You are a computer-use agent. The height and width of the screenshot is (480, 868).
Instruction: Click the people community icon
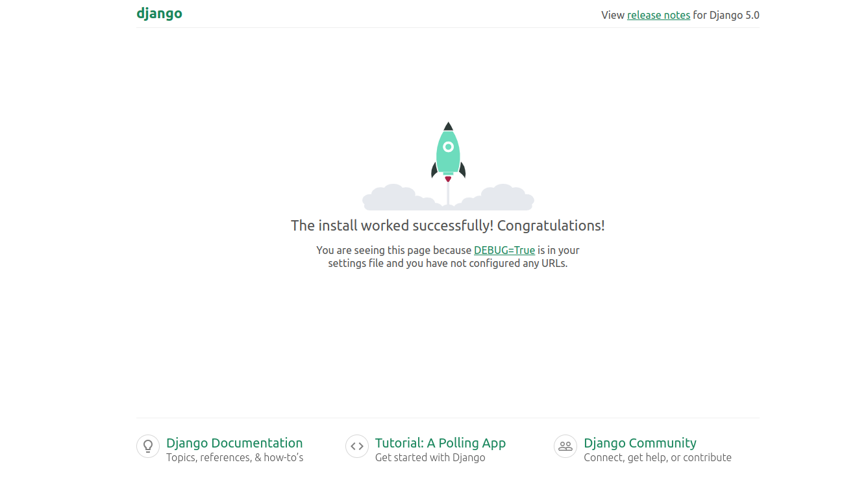tap(565, 446)
